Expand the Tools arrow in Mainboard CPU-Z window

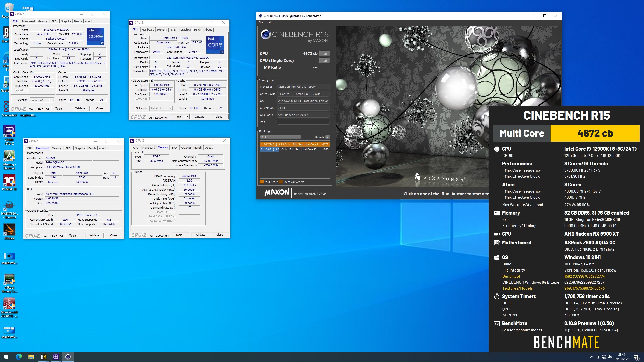82,235
